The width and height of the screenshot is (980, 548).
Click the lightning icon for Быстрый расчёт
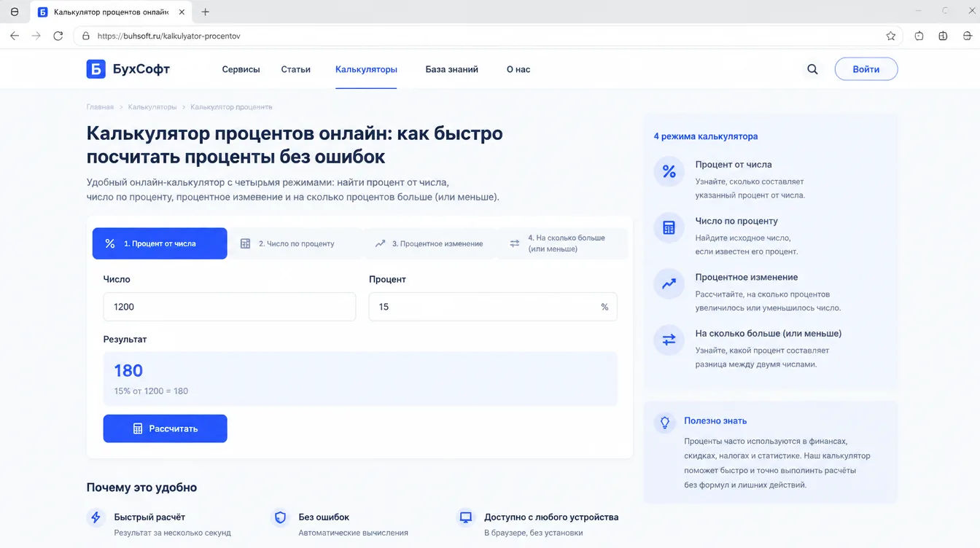[96, 517]
